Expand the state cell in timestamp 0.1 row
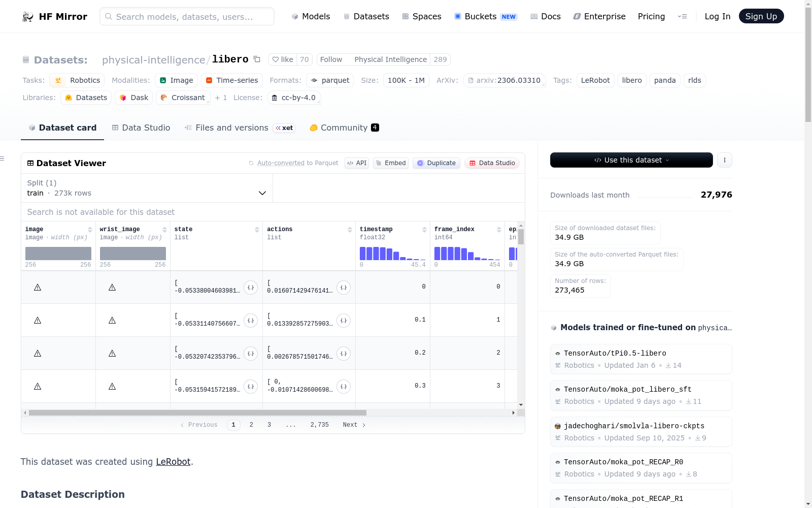The height and width of the screenshot is (508, 812). (251, 321)
